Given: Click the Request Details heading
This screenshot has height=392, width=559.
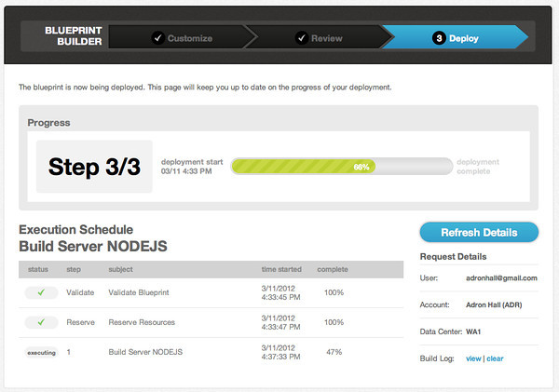Looking at the screenshot, I should click(x=453, y=257).
